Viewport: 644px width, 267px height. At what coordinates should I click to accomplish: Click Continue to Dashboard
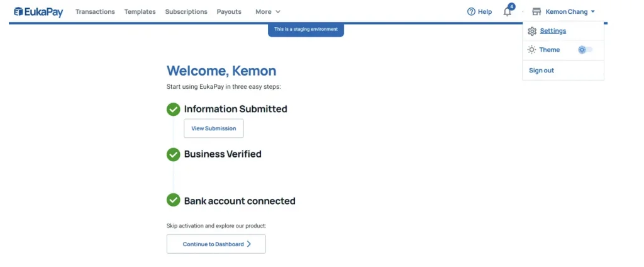[216, 244]
